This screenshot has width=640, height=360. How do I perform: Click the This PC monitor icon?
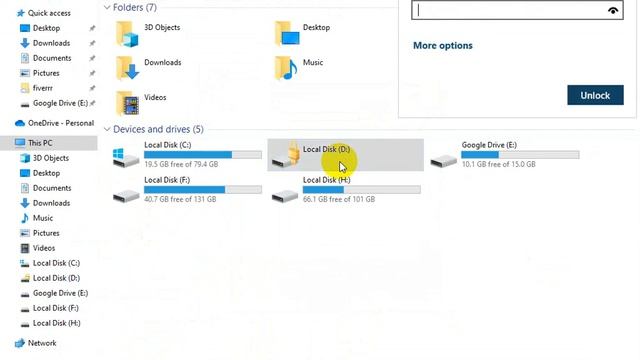[x=20, y=143]
